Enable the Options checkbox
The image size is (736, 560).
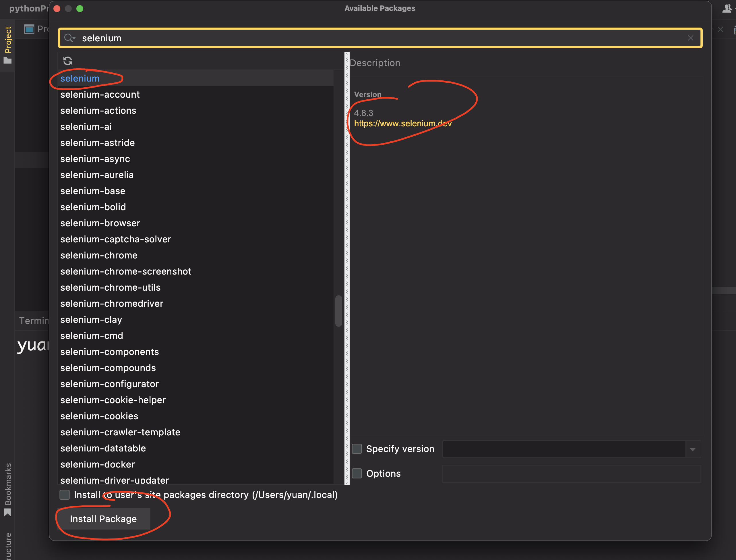(357, 473)
